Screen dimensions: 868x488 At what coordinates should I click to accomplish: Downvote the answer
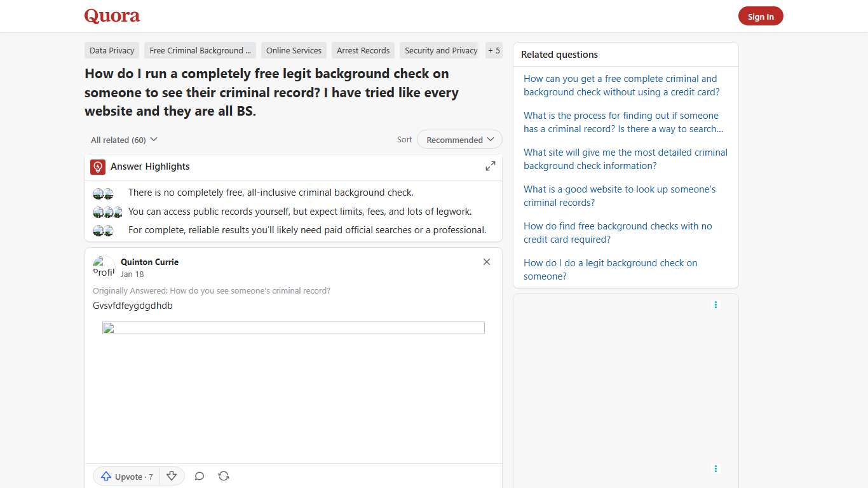click(172, 475)
